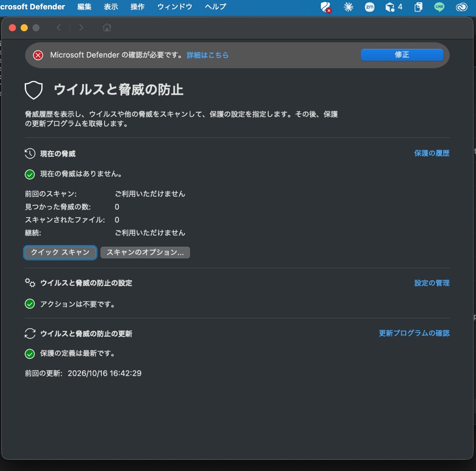Click green check next to アクションは不要です

pos(30,304)
